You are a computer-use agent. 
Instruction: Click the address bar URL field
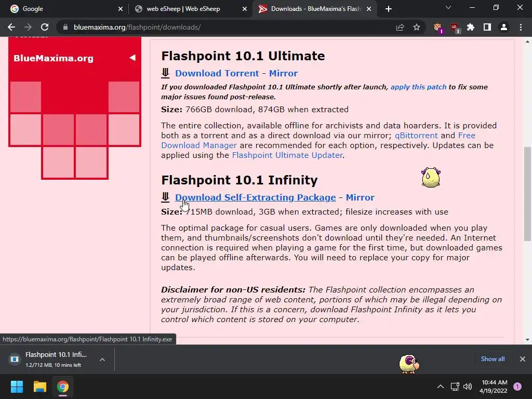click(224, 27)
